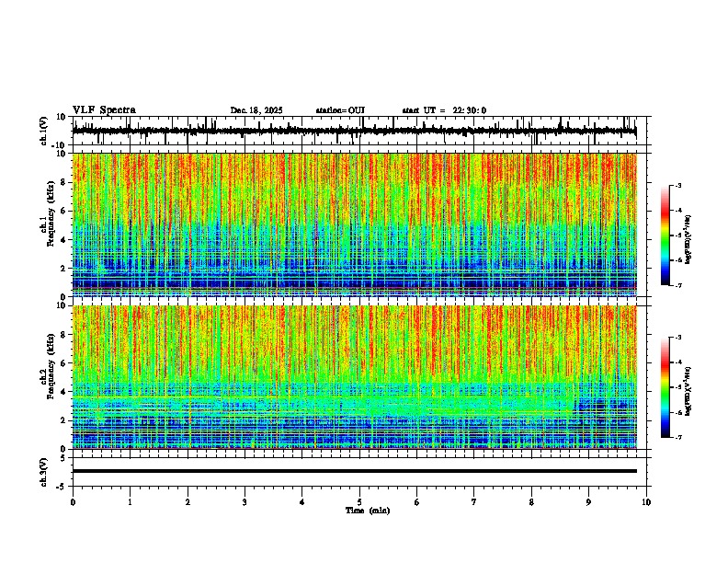The image size is (728, 563).
Task: Click the "10" tick on the time axis
Action: tap(646, 502)
